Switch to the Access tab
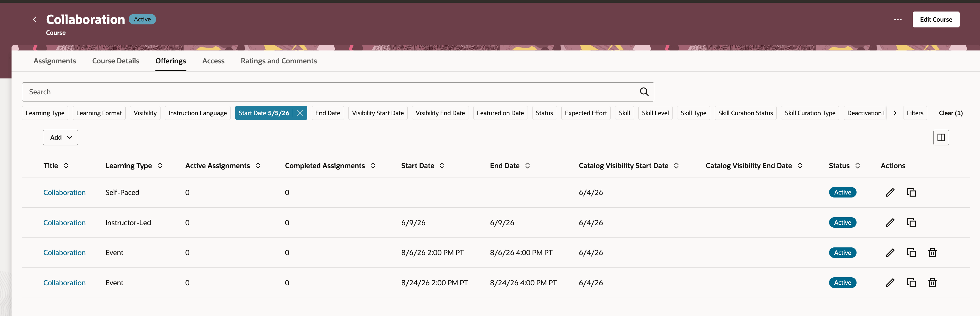This screenshot has width=980, height=316. pos(213,61)
